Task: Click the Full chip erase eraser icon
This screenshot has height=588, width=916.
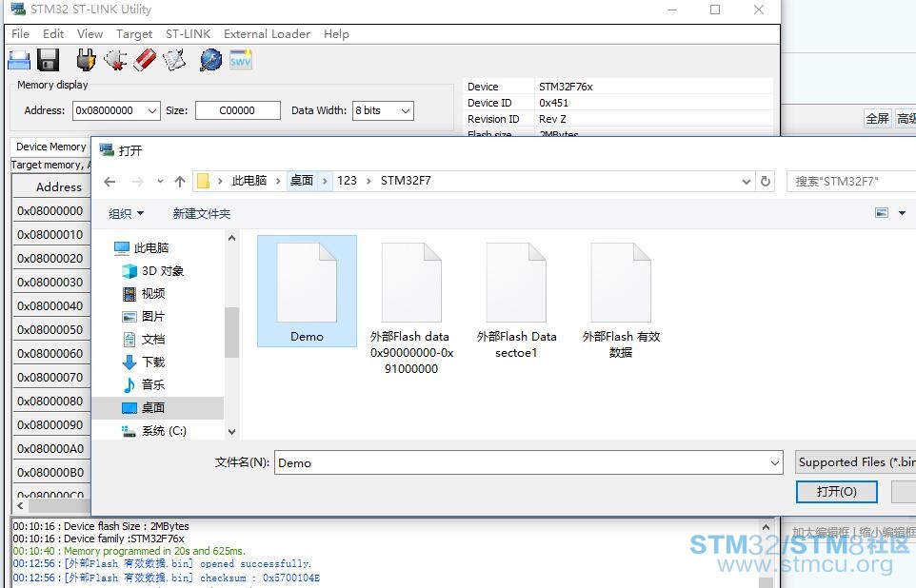Action: (x=145, y=60)
